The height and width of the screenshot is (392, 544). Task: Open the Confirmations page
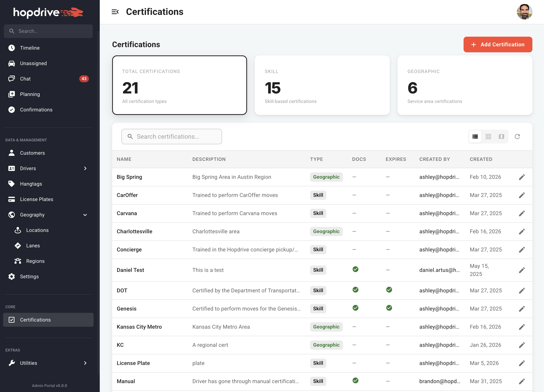click(36, 109)
